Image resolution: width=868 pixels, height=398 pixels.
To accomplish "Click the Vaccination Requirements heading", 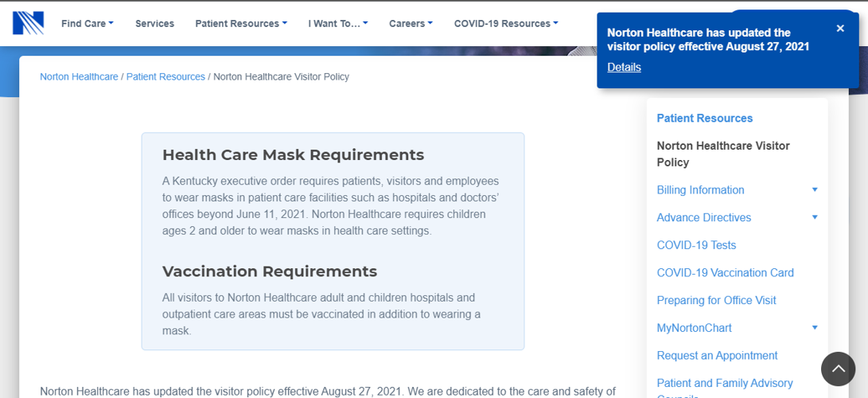I will click(270, 271).
